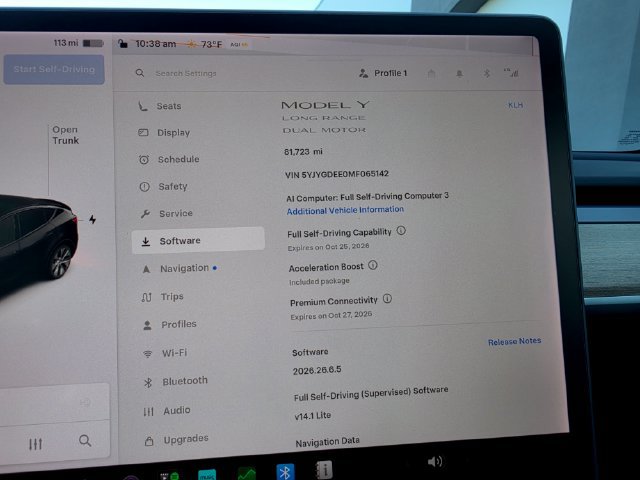
Task: Tap the Navigation Data label
Action: pos(328,442)
